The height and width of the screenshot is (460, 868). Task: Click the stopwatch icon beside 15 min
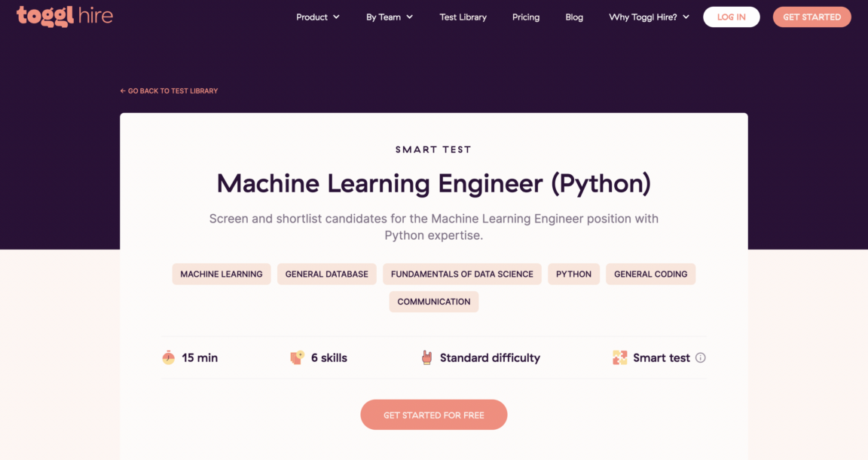click(169, 357)
